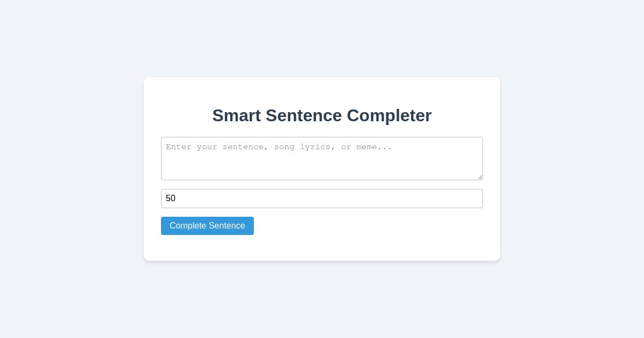The image size is (644, 338).
Task: Select the number field showing 50
Action: 322,199
